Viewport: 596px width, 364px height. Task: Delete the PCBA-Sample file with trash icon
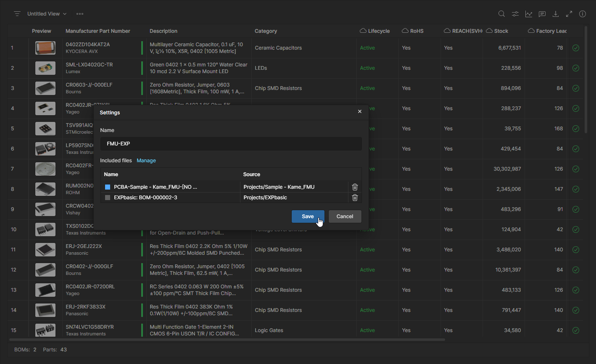tap(355, 187)
